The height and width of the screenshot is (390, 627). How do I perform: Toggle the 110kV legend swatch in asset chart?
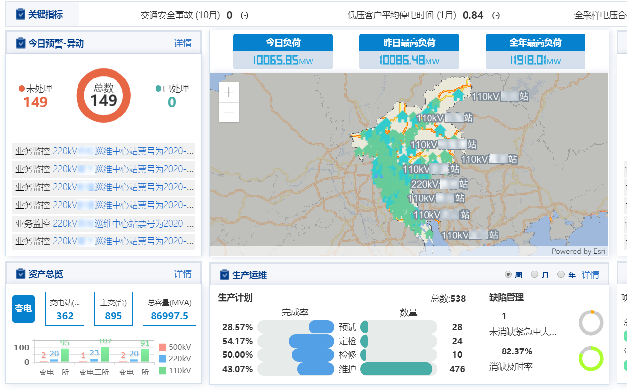point(162,370)
